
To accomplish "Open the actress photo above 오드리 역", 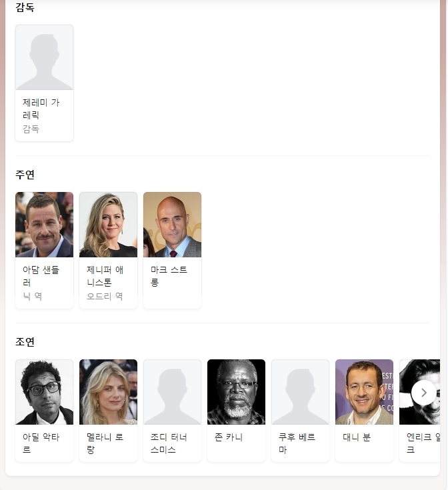I will point(108,225).
